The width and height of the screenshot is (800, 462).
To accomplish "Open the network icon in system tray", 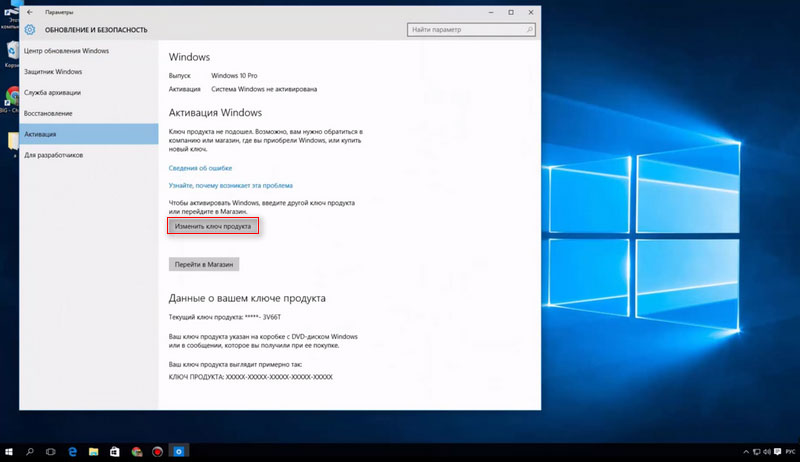I will point(757,452).
